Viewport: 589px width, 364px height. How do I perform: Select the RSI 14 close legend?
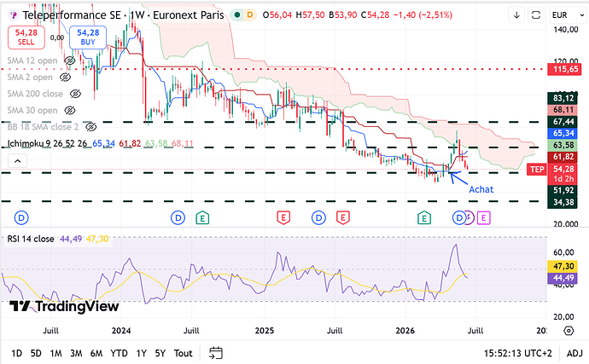(31, 239)
